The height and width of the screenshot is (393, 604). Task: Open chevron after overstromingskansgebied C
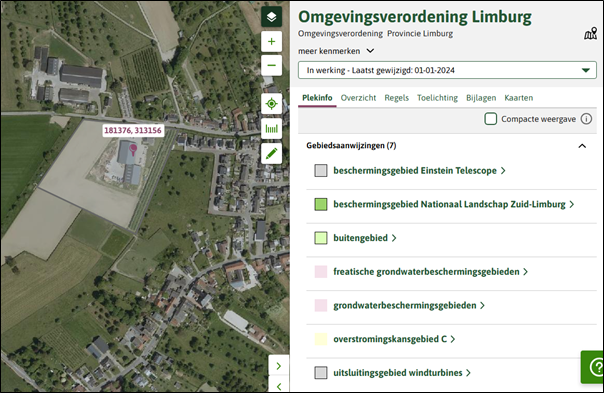pos(453,339)
